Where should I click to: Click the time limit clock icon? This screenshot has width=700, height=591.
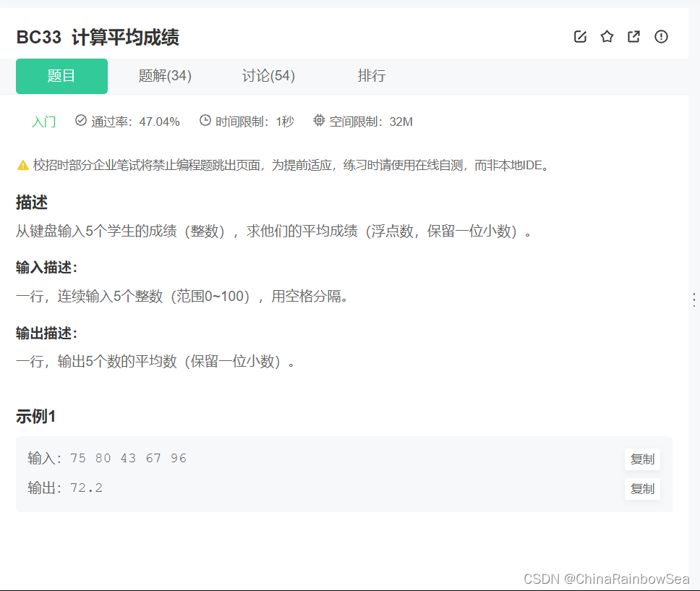[205, 121]
